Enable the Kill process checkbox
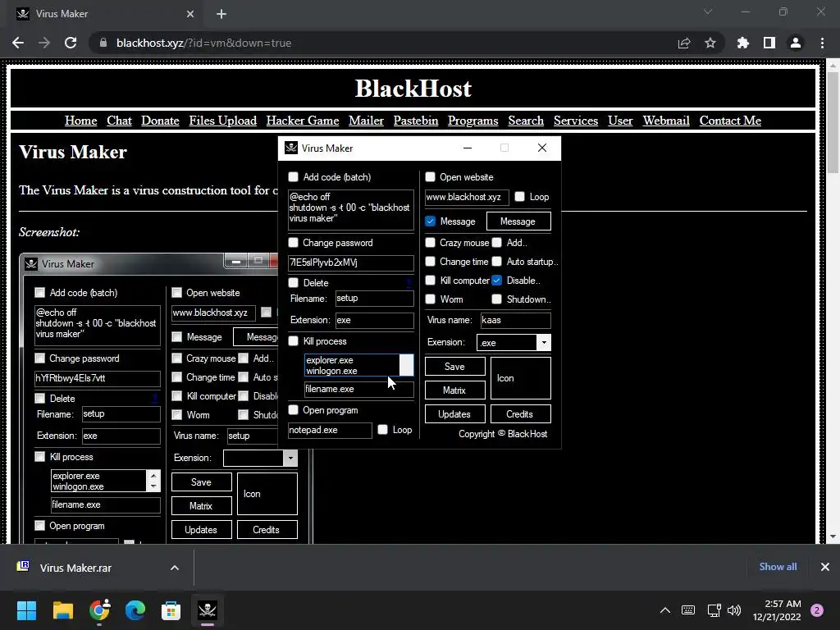 293,341
